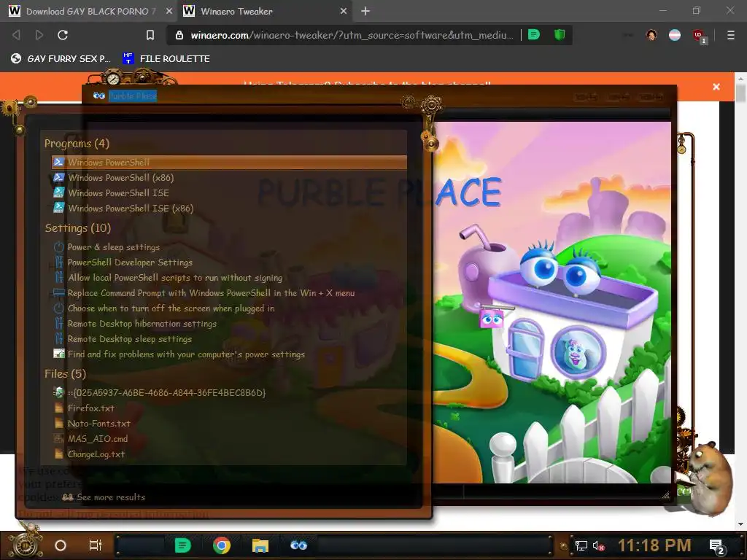The width and height of the screenshot is (747, 560).
Task: Open File Explorer from the taskbar
Action: click(x=260, y=545)
